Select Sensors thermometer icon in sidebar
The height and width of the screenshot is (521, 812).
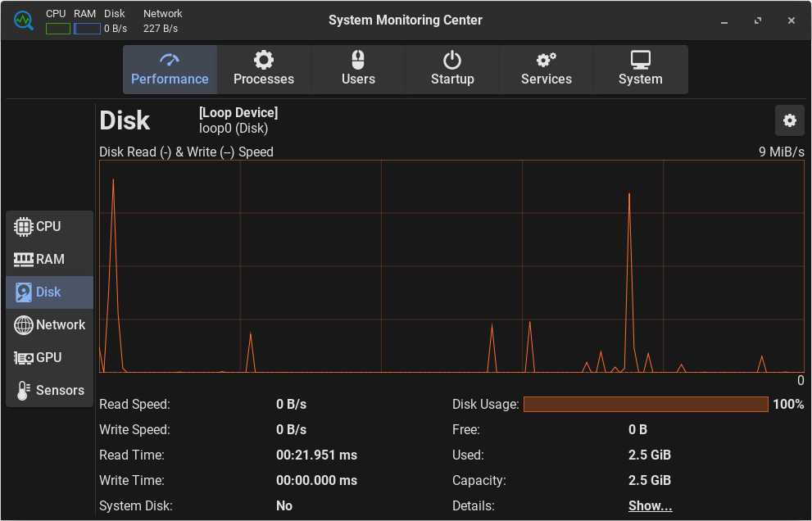pos(23,390)
